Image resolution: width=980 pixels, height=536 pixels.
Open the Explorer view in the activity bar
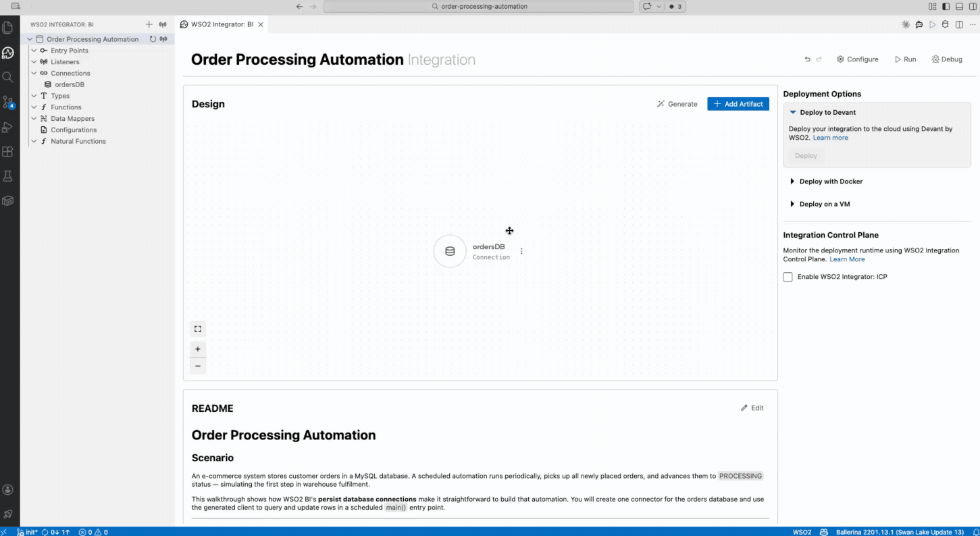8,28
